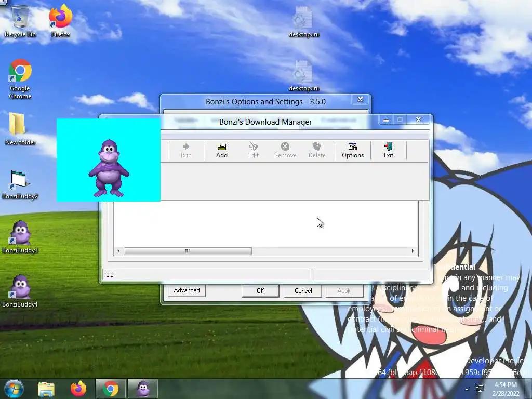This screenshot has height=399, width=532.
Task: Open Firefox from the taskbar
Action: pyautogui.click(x=78, y=389)
